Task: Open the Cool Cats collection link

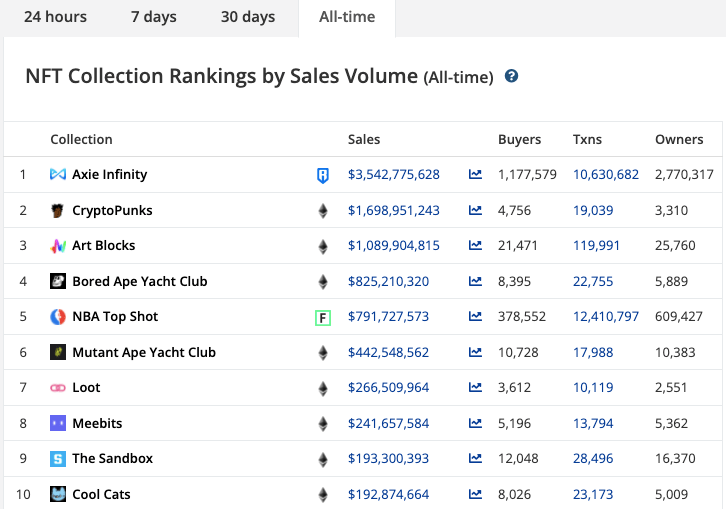Action: tap(101, 494)
